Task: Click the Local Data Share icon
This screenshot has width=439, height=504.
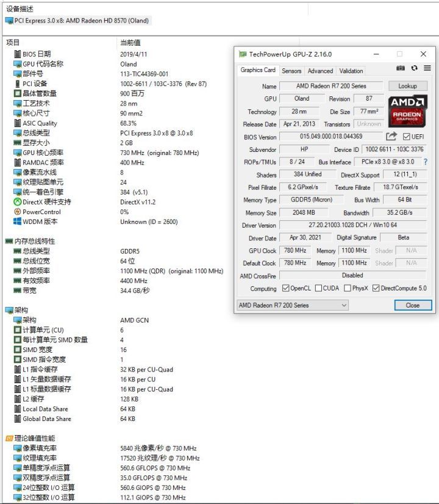Action: [x=17, y=409]
